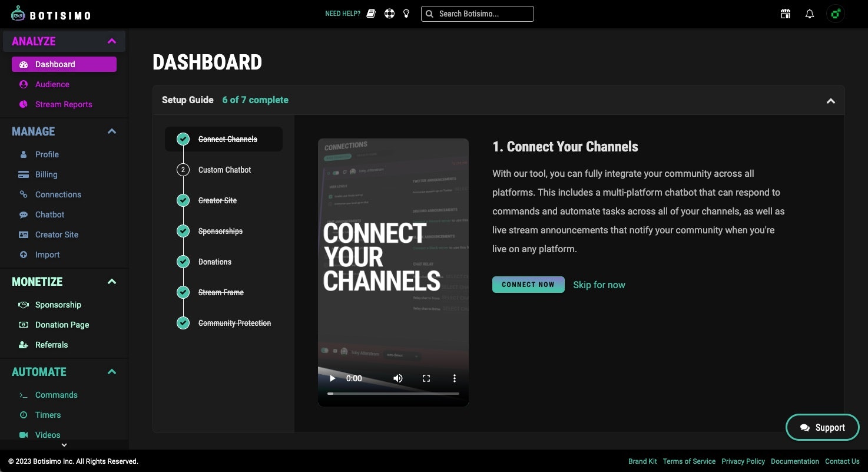Click the Creator Site icon
868x472 pixels.
[24, 235]
